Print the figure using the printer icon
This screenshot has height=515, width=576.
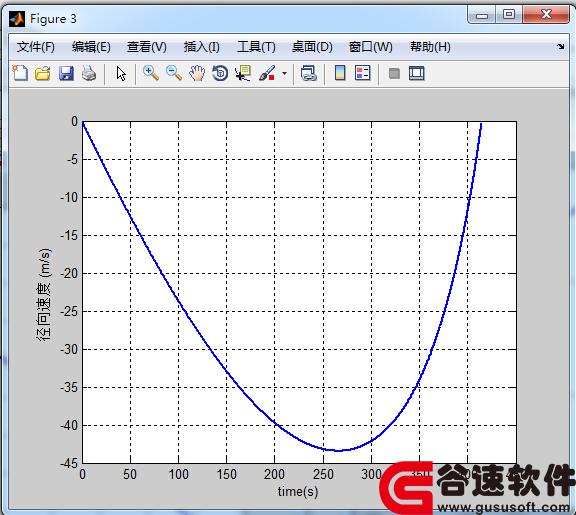click(x=89, y=73)
